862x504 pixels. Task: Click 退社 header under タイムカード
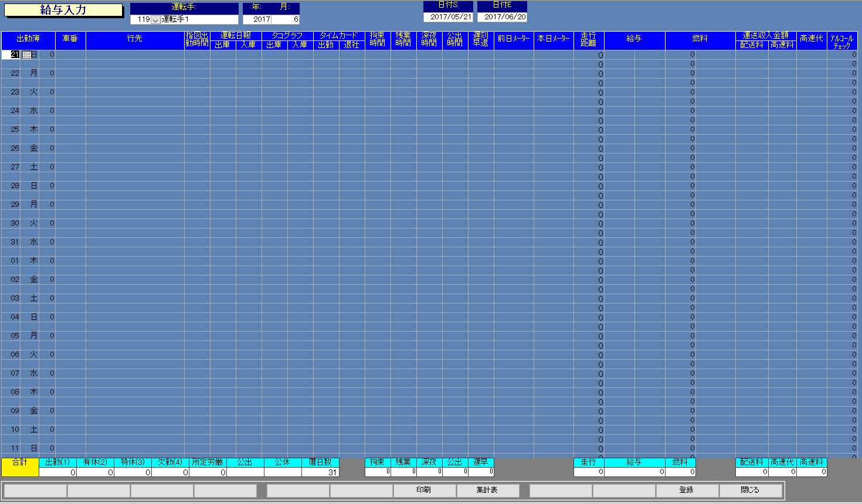(x=352, y=45)
